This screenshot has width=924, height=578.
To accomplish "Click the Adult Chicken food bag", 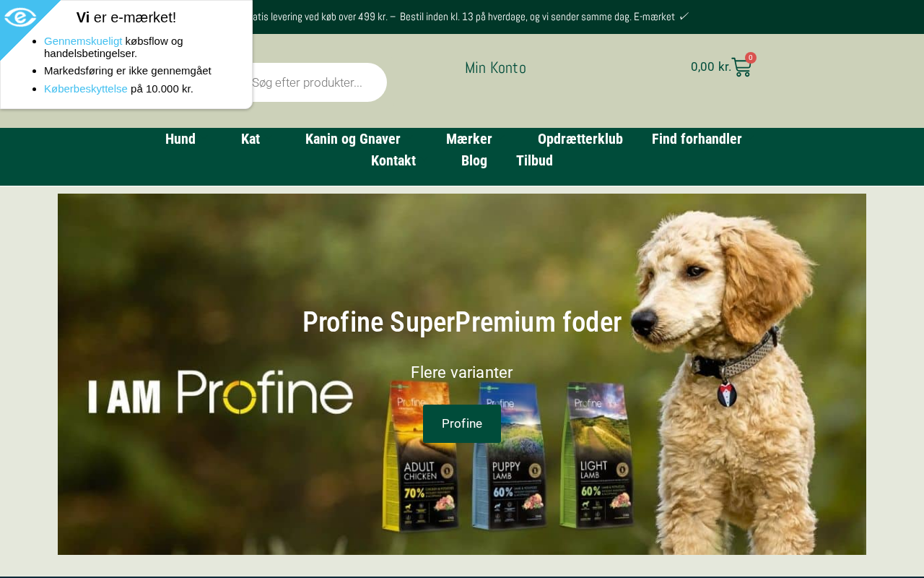I will [x=419, y=457].
